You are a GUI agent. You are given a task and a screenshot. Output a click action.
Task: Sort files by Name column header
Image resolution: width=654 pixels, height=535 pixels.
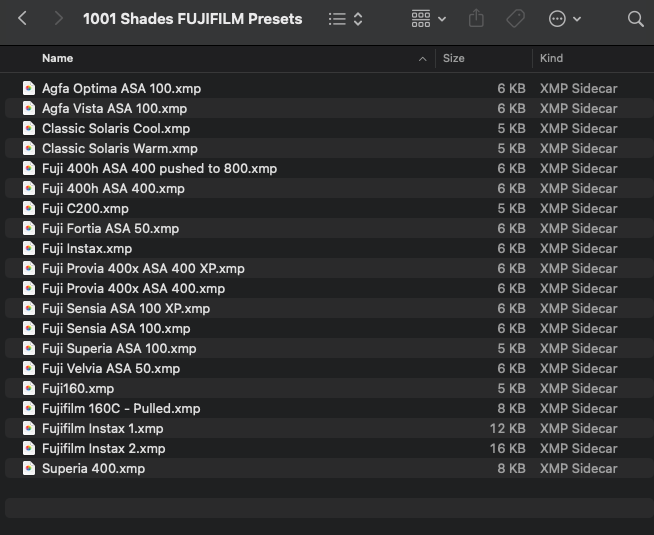point(57,59)
